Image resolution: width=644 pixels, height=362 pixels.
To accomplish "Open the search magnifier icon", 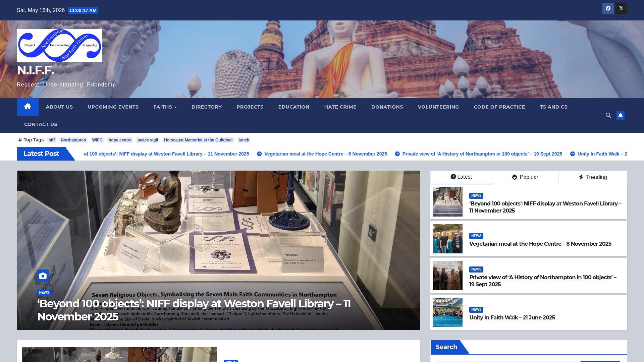I will pyautogui.click(x=608, y=115).
